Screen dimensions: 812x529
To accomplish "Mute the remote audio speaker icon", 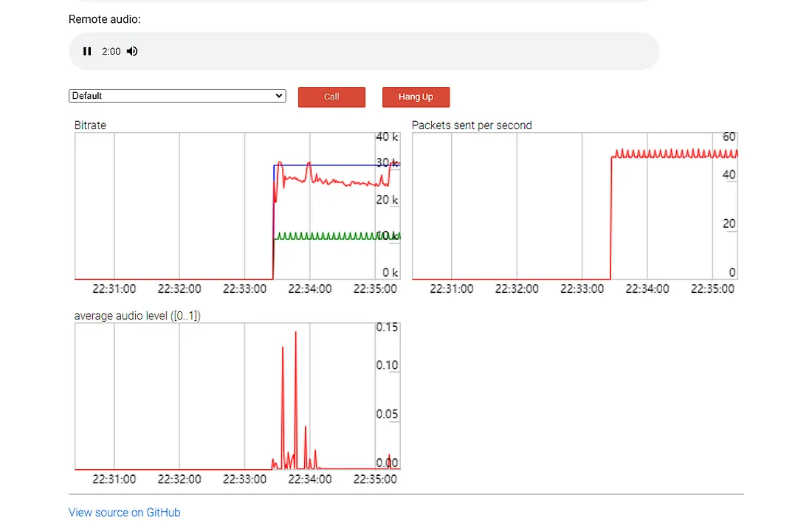I will (x=132, y=52).
